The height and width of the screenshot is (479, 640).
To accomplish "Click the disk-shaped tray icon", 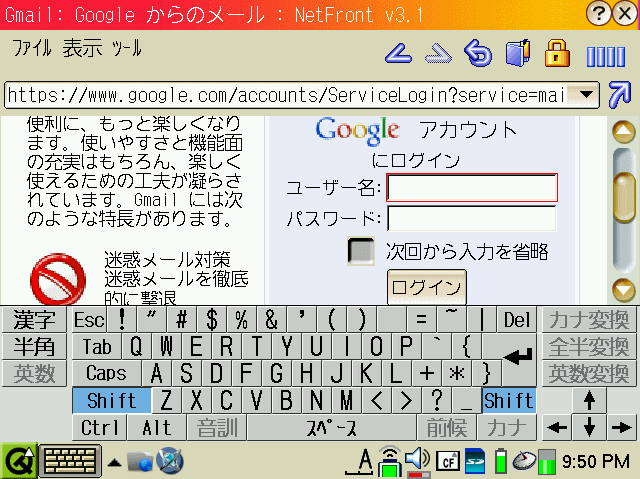I will 524,461.
